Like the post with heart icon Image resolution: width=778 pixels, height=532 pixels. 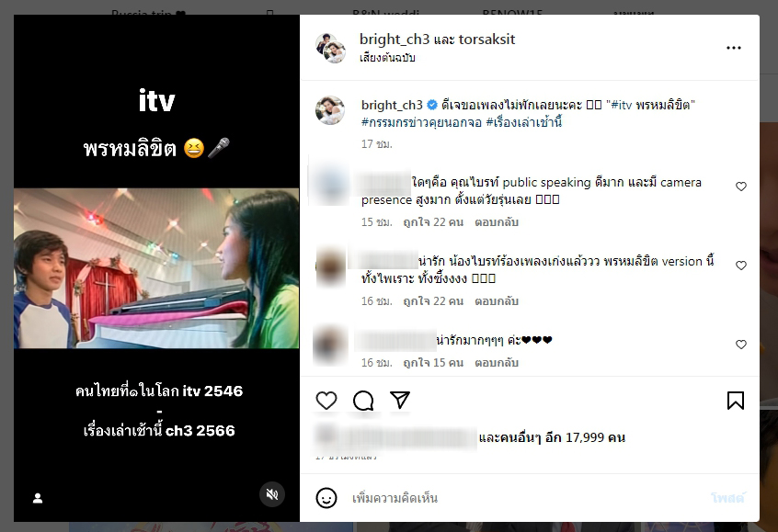click(326, 401)
